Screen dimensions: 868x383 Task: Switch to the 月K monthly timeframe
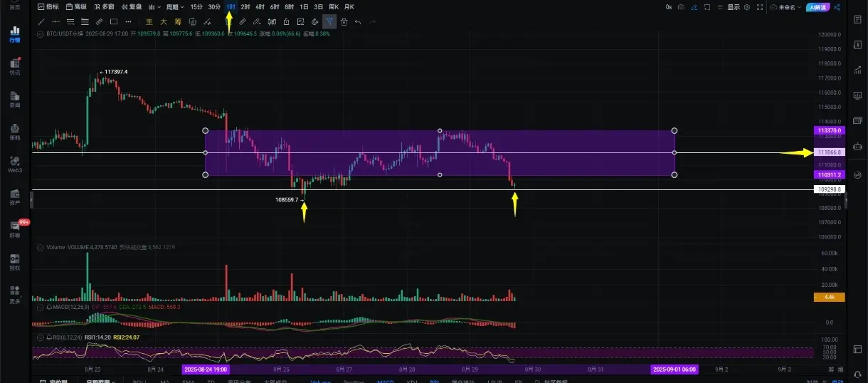(348, 6)
